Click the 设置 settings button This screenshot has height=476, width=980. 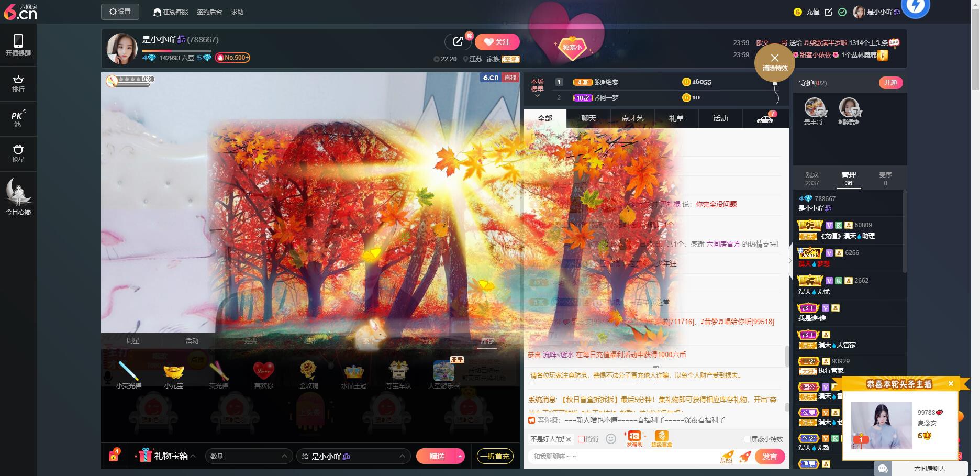tap(120, 12)
